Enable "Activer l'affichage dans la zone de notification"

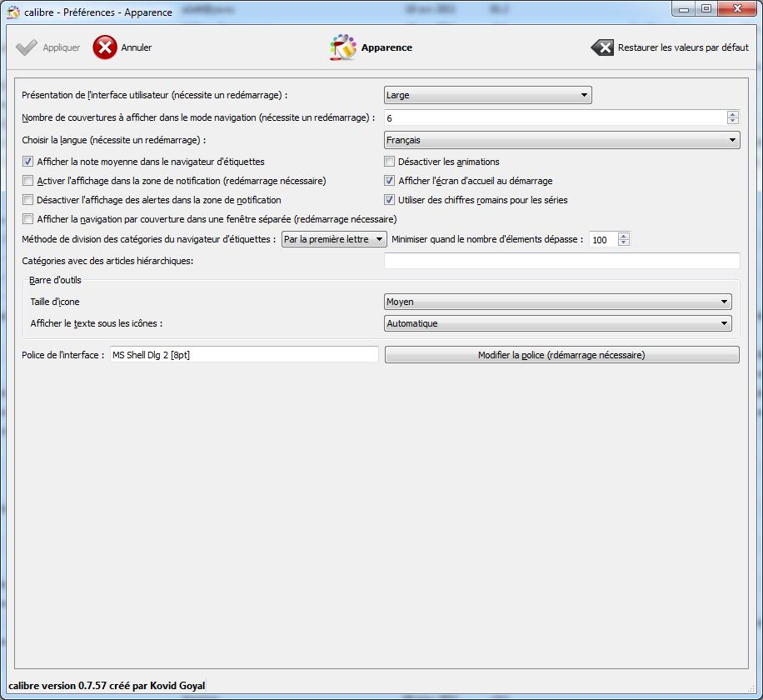coord(28,181)
